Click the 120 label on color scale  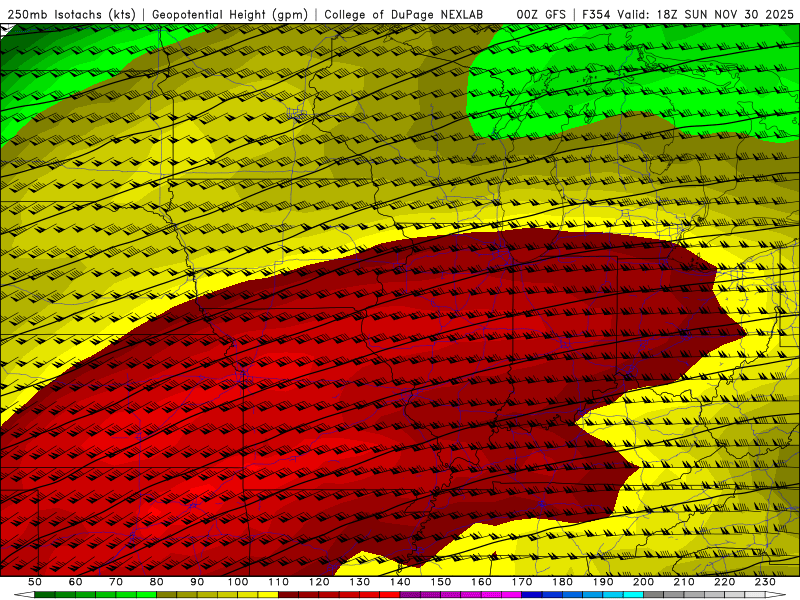click(x=319, y=582)
